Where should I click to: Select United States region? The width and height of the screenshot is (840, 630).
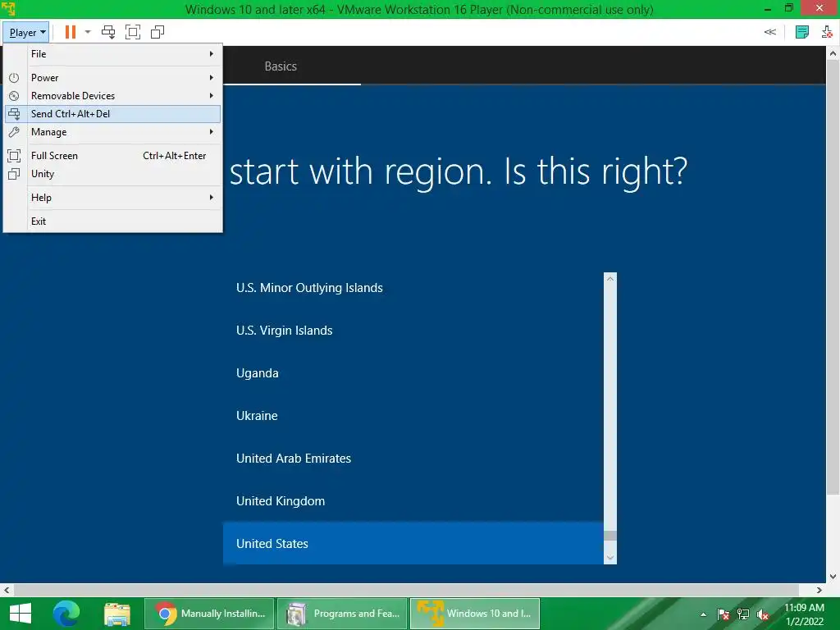413,544
